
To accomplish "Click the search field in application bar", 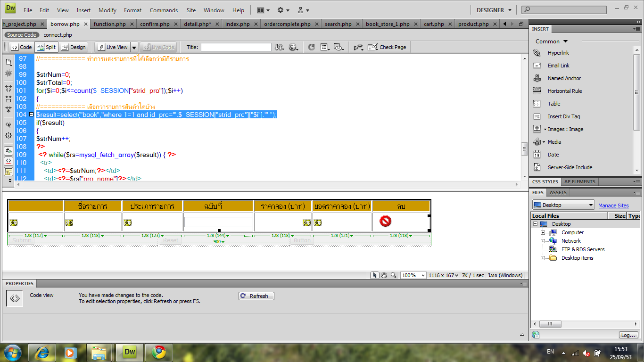I will 564,9.
